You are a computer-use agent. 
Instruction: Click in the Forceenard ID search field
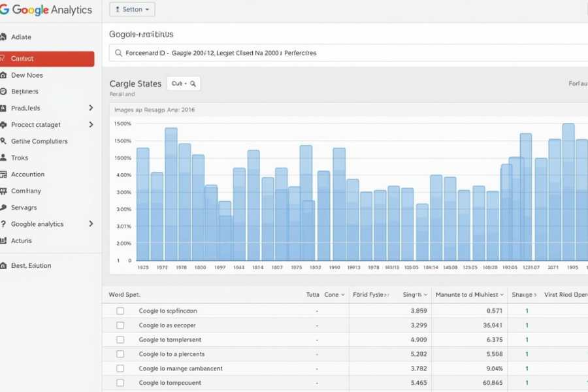(x=349, y=53)
